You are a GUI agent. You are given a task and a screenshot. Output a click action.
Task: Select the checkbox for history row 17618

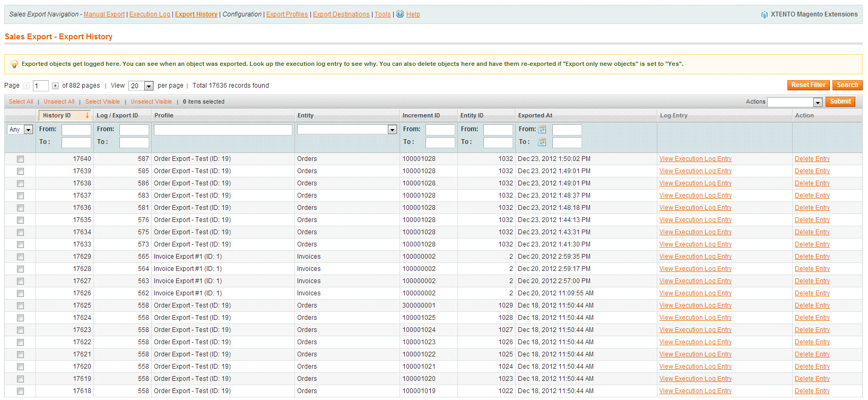click(x=20, y=391)
